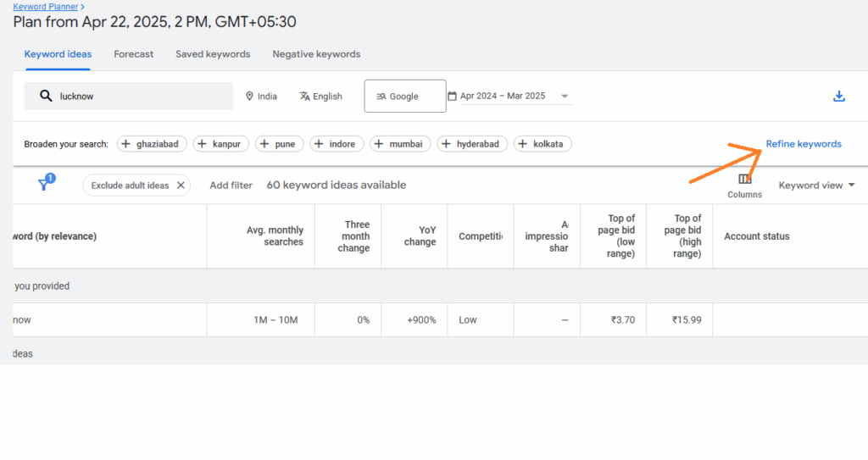Click Add filter

[231, 186]
